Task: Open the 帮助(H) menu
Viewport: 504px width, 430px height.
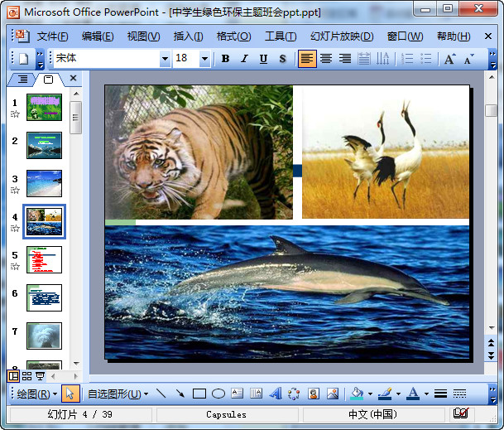Action: (x=454, y=36)
